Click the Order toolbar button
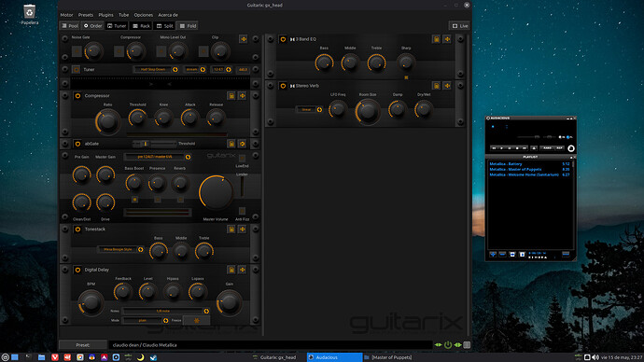 click(92, 26)
